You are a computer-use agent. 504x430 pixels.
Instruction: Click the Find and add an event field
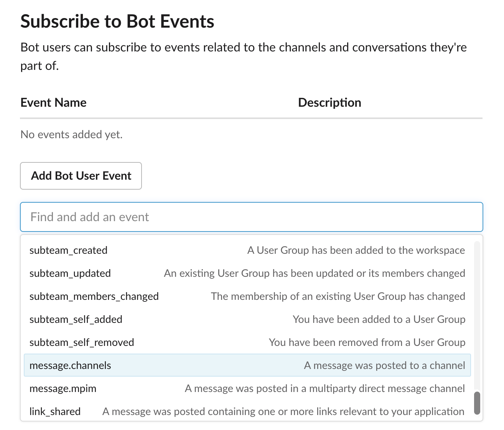(251, 217)
